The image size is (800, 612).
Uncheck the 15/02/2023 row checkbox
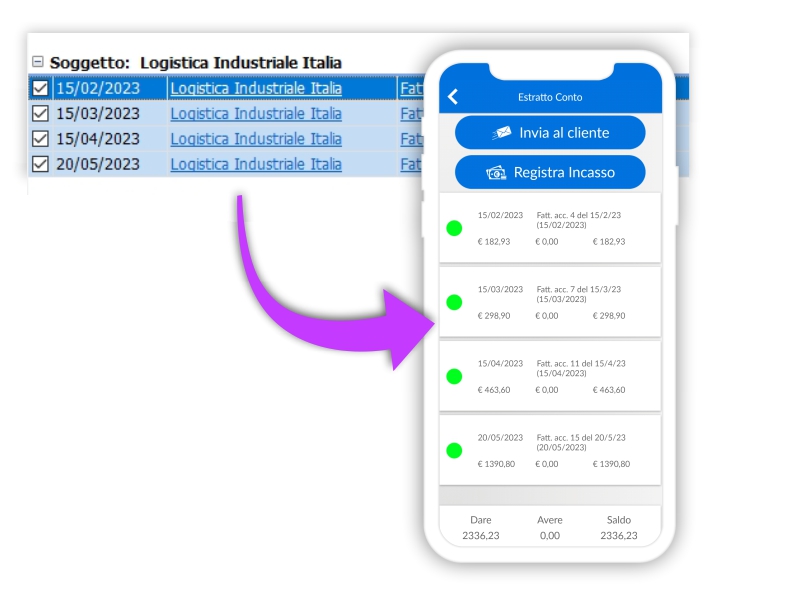40,88
